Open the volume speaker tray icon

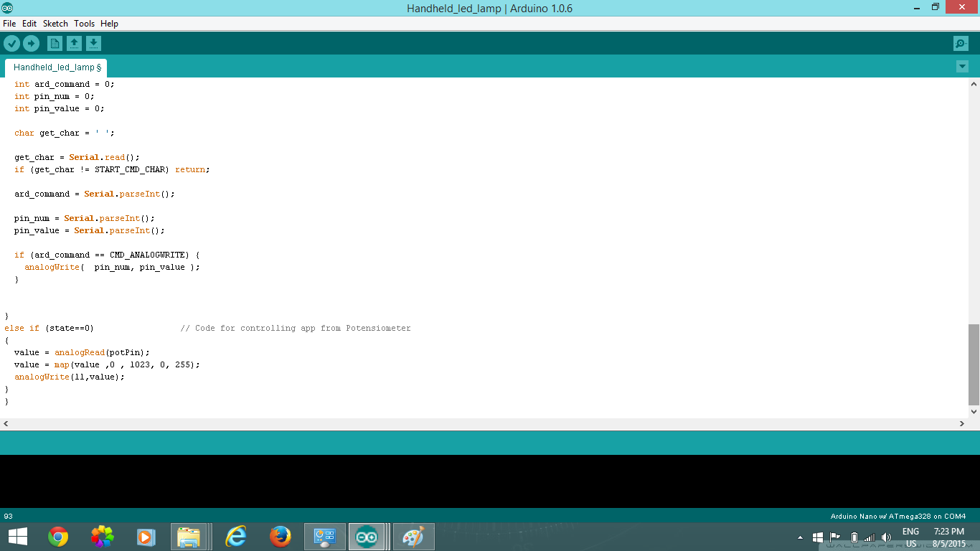pyautogui.click(x=886, y=537)
